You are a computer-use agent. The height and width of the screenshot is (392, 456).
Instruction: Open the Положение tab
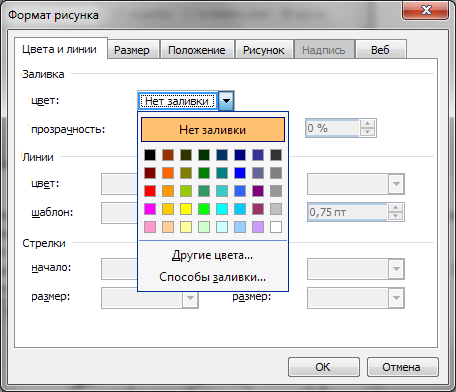(x=197, y=50)
